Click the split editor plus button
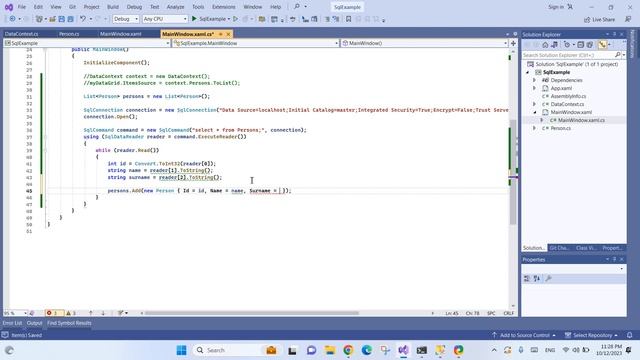The height and width of the screenshot is (360, 640). coord(513,43)
